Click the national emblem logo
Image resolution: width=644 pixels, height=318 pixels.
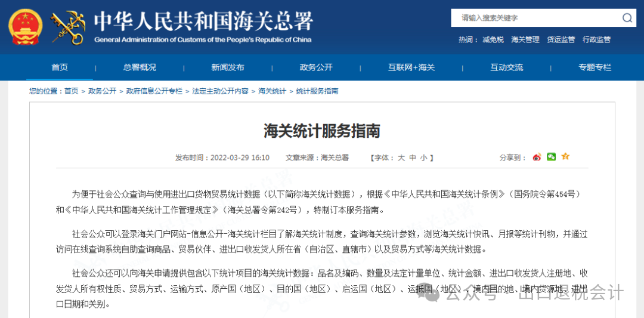(x=26, y=27)
